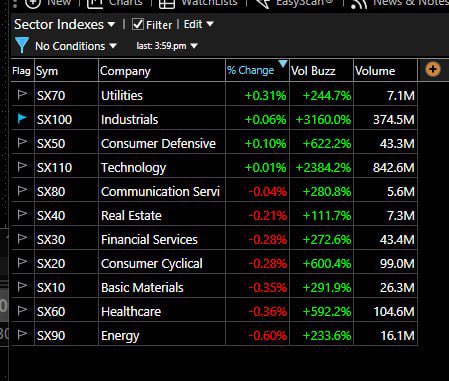Click the blue funnel filter icon
449x381 pixels.
(x=22, y=45)
